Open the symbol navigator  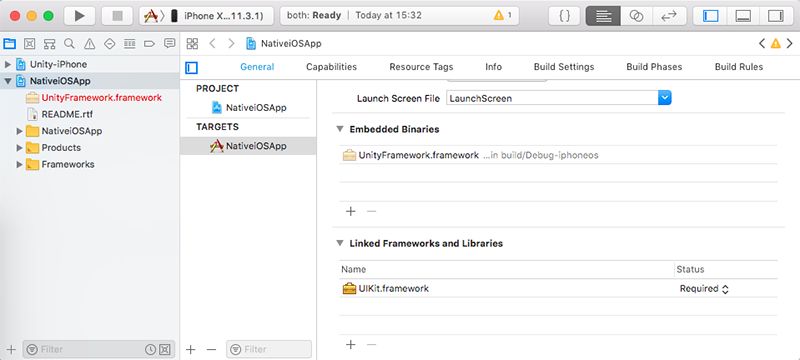[49, 43]
